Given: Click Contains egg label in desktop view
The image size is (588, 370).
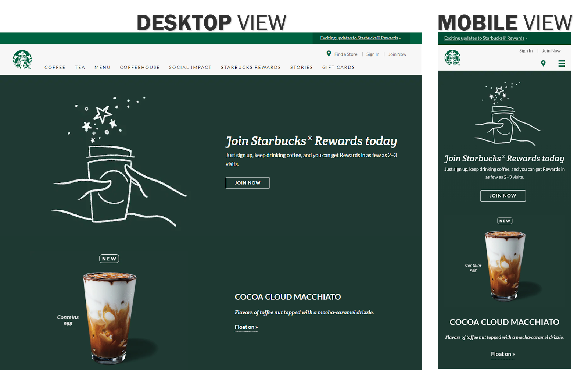Looking at the screenshot, I should (68, 320).
